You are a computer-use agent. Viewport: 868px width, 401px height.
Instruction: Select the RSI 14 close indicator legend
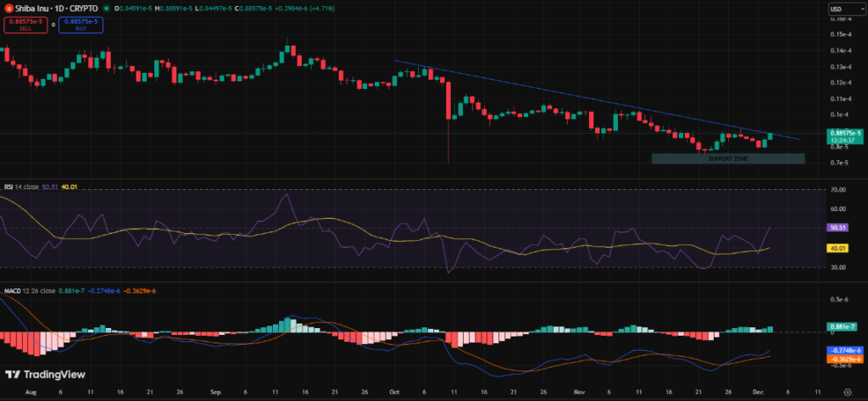pos(21,187)
